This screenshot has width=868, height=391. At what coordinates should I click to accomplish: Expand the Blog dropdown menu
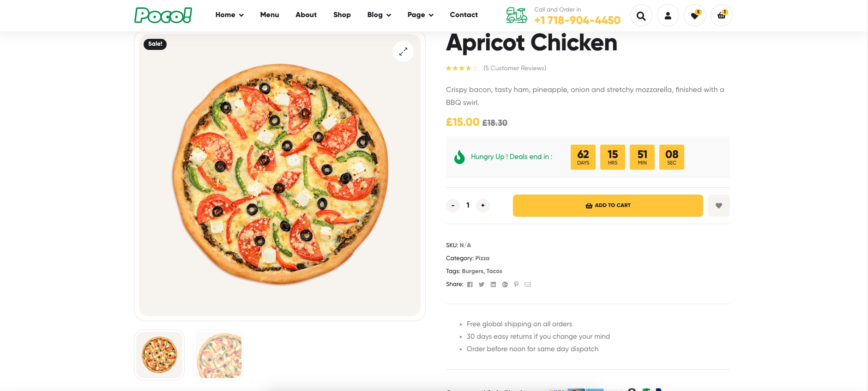coord(379,15)
